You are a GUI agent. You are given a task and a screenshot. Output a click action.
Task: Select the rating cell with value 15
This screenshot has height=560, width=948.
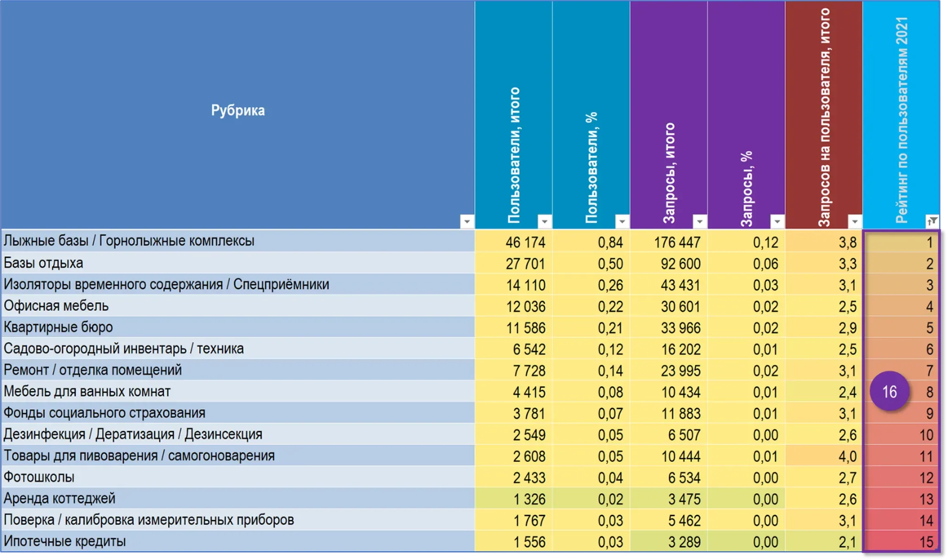(901, 542)
